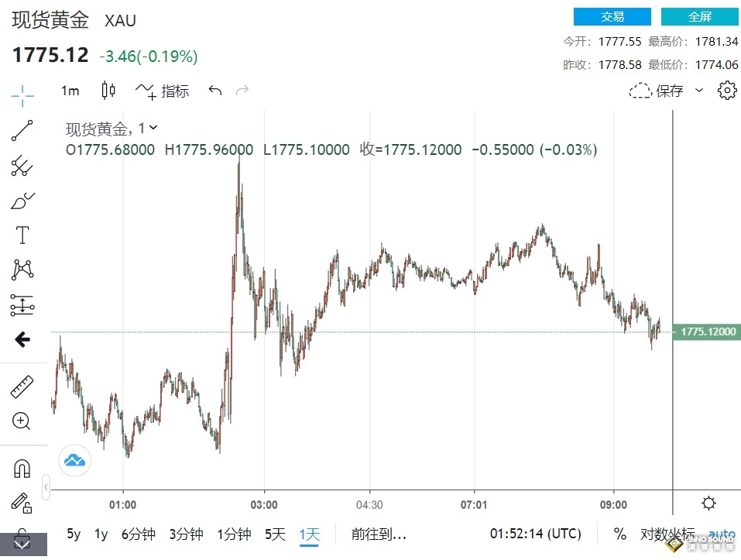741x560 pixels.
Task: Pick the text annotation tool
Action: pyautogui.click(x=22, y=235)
